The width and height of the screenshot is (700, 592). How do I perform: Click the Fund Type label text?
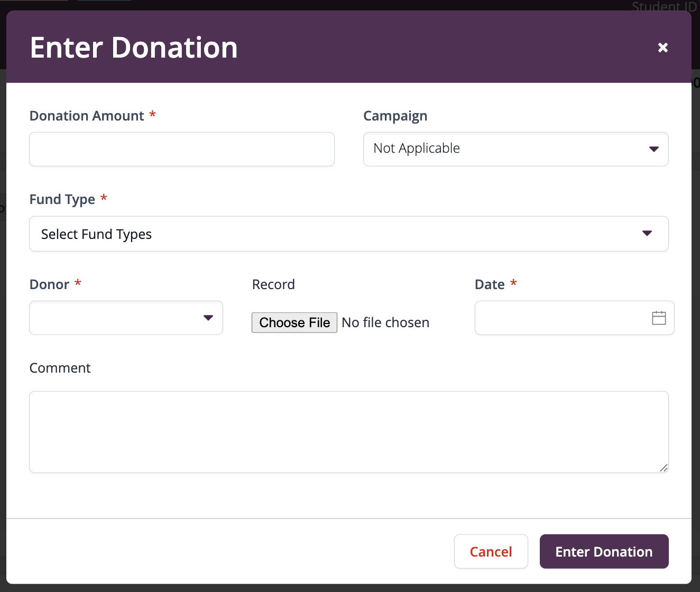pyautogui.click(x=62, y=199)
